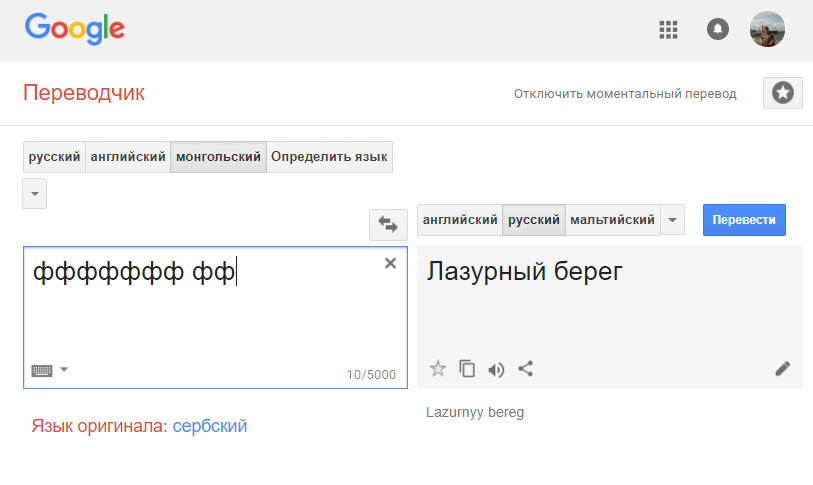
Task: Click the transliteration Lazurnyy bereg
Action: click(x=475, y=412)
